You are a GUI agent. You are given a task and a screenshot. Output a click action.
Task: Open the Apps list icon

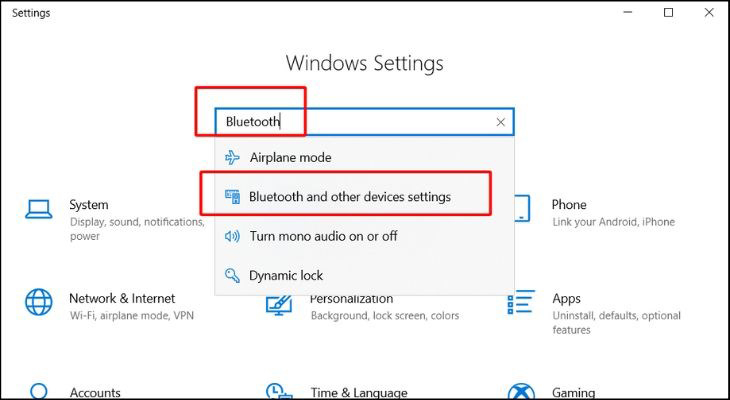click(521, 302)
